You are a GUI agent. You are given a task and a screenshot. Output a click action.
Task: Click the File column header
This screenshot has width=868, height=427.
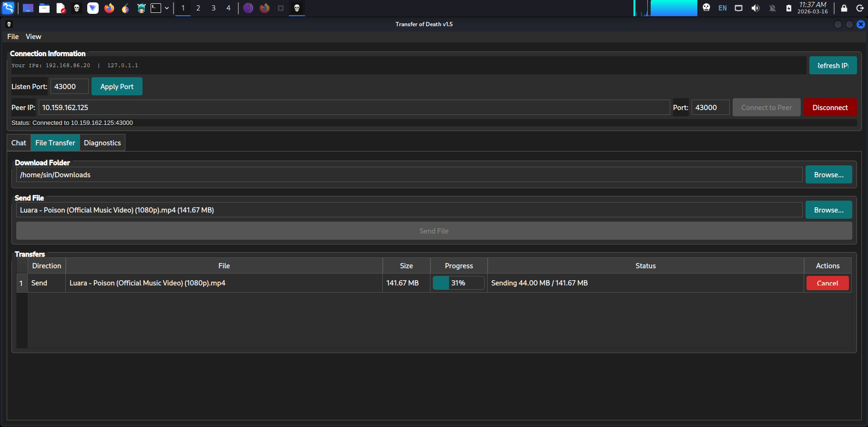pos(224,265)
